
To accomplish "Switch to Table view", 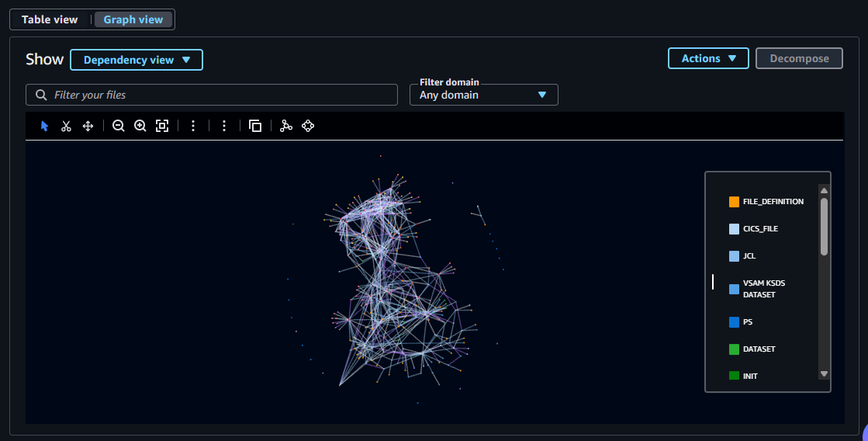I will click(x=50, y=19).
